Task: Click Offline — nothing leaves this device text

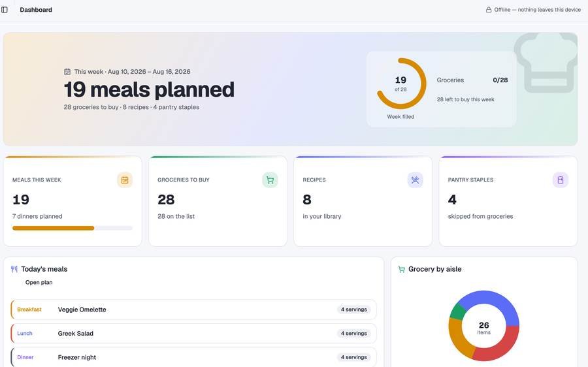Action: 538,10
